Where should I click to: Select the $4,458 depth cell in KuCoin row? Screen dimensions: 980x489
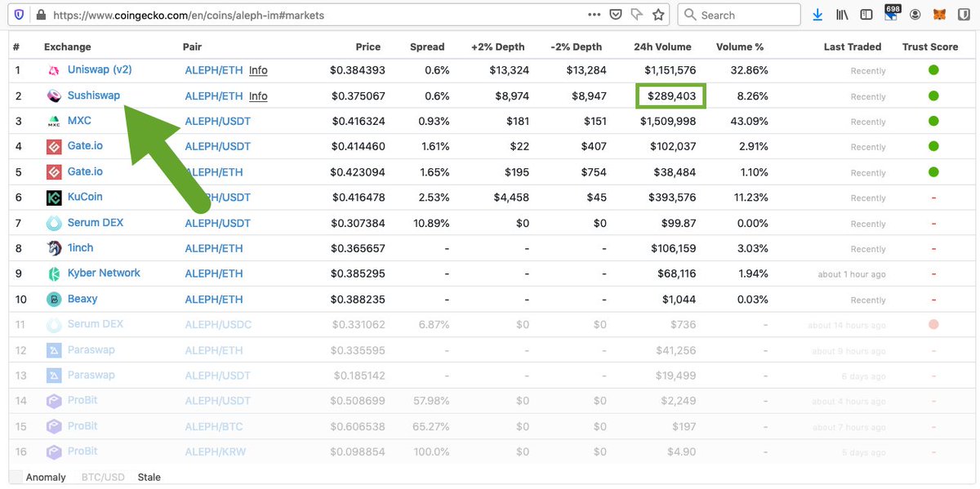tap(511, 198)
